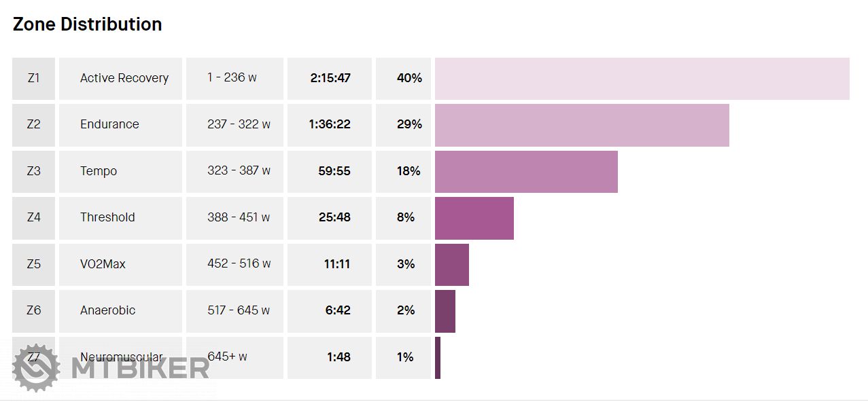Viewport: 868px width, 402px height.
Task: Select the Active Recovery zone name
Action: pyautogui.click(x=124, y=78)
